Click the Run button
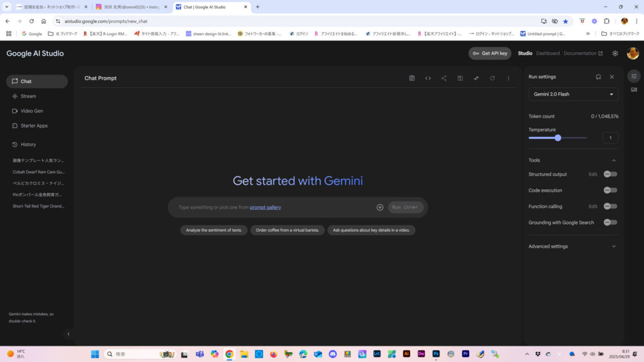The image size is (644, 362). pos(406,207)
